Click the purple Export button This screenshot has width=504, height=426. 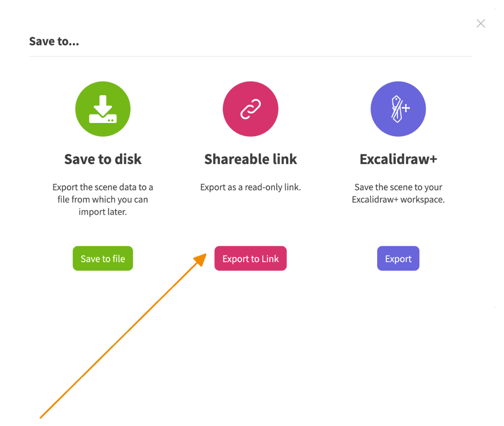[x=398, y=258]
